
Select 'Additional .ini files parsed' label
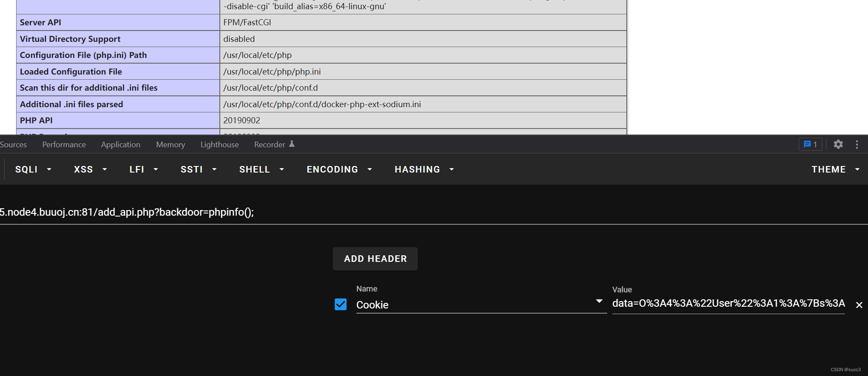pyautogui.click(x=72, y=105)
